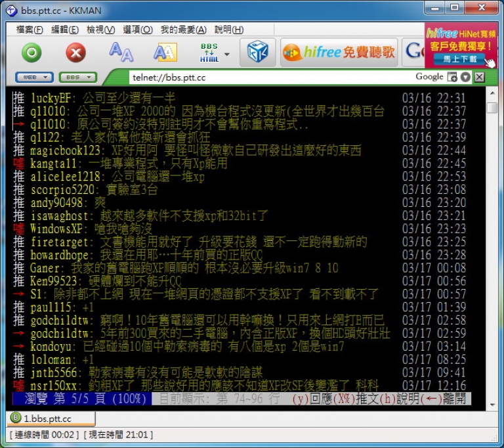Click the scrollbar down arrow
The height and width of the screenshot is (448, 504).
(x=492, y=405)
